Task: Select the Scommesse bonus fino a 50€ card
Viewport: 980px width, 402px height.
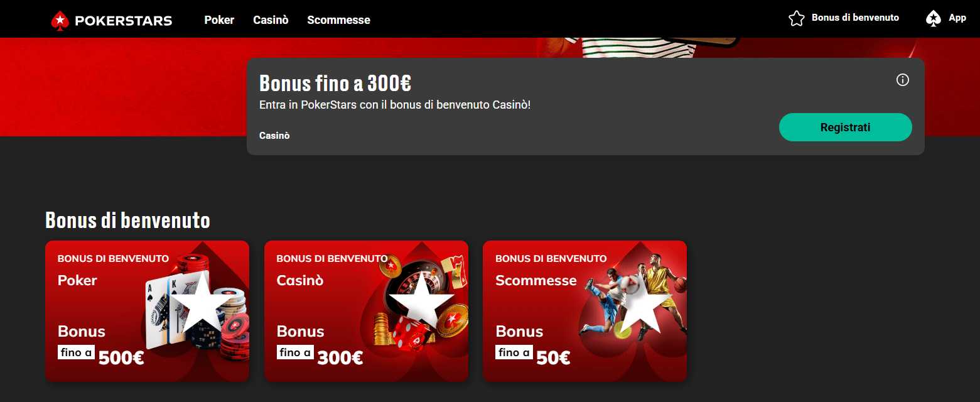Action: click(x=584, y=311)
